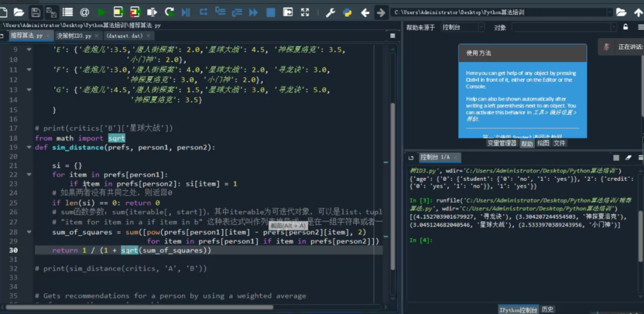644x314 pixels.
Task: Open the help source 控制台 dropdown
Action: pyautogui.click(x=462, y=27)
